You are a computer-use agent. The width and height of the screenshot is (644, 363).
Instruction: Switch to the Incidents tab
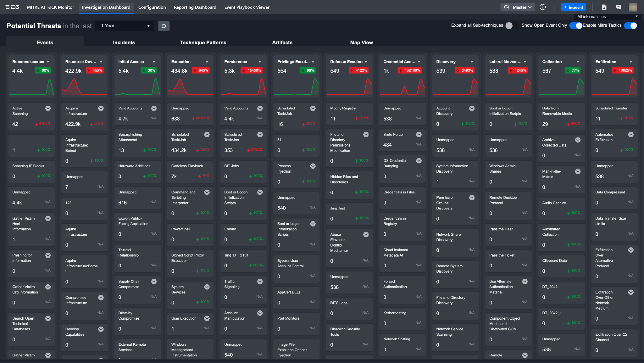[124, 43]
